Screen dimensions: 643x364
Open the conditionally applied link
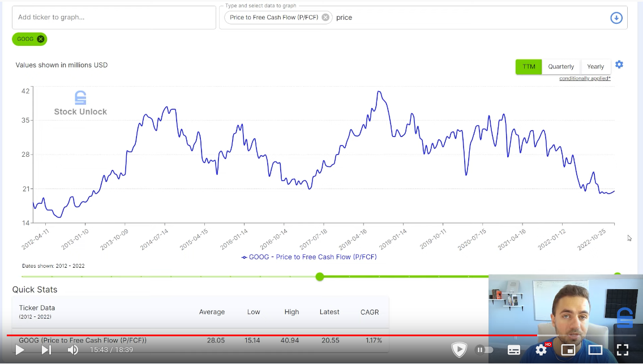point(585,78)
